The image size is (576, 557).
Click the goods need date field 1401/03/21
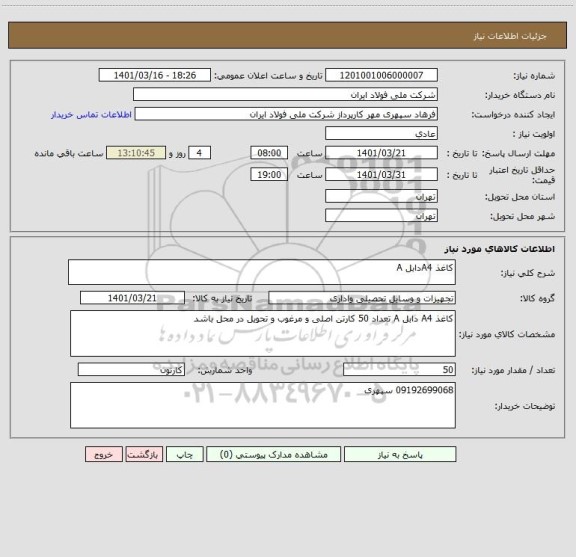(x=132, y=298)
